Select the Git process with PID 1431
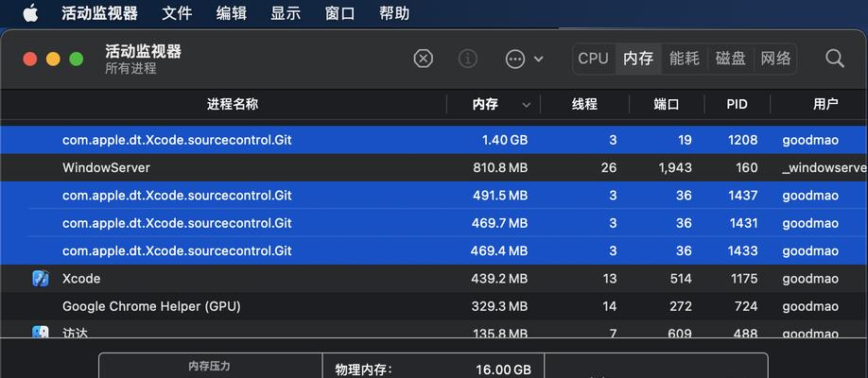868x378 pixels. [434, 223]
